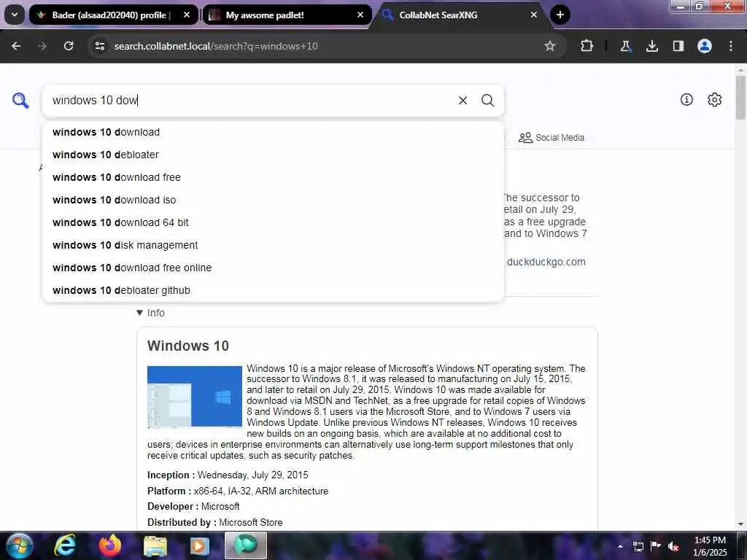
Task: Pick suggestion windows 10 disk management
Action: point(273,245)
